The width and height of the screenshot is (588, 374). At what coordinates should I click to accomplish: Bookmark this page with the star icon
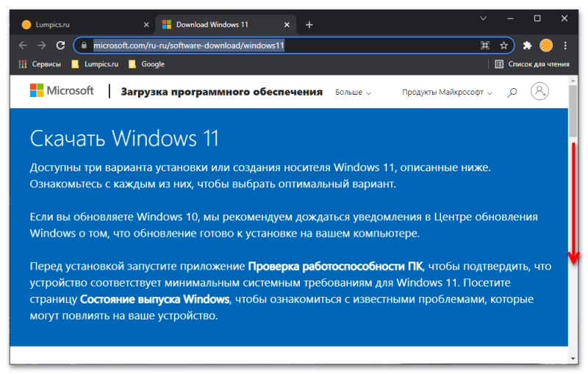(503, 46)
